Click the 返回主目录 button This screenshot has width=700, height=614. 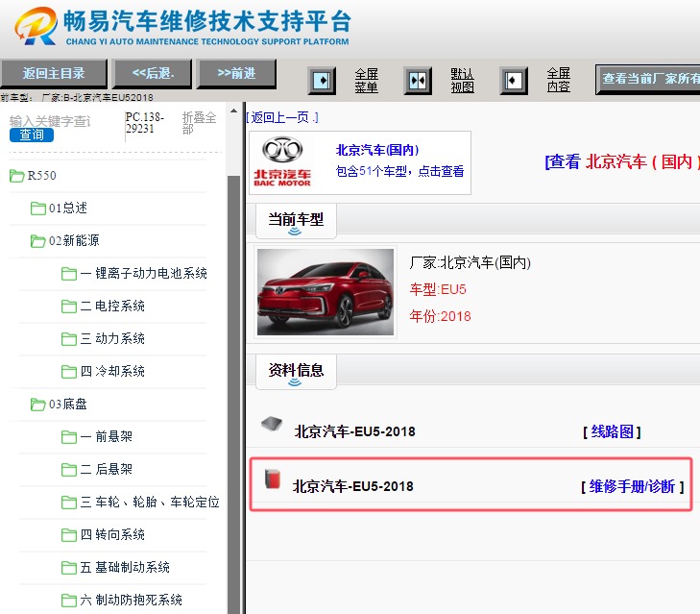54,73
